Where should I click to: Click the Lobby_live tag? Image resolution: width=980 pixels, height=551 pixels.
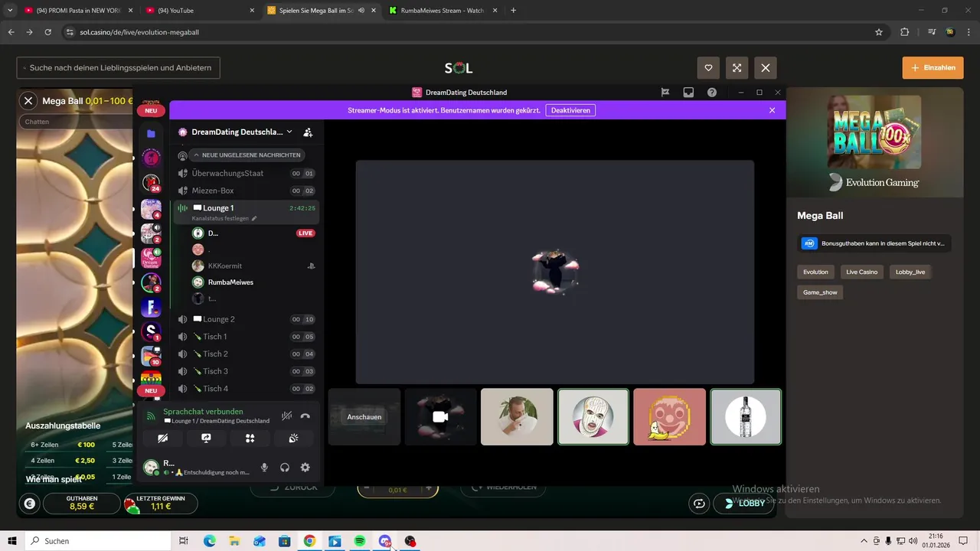tap(910, 272)
